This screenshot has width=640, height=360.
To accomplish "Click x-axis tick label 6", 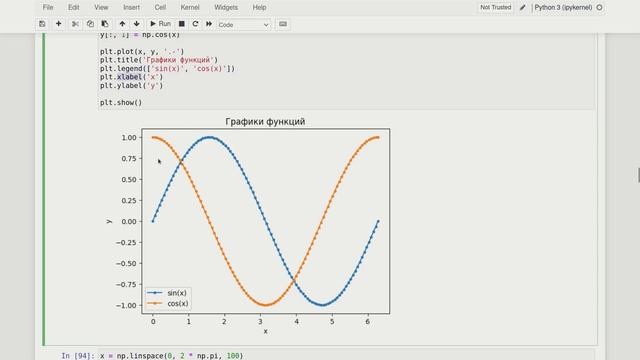I will coord(368,322).
